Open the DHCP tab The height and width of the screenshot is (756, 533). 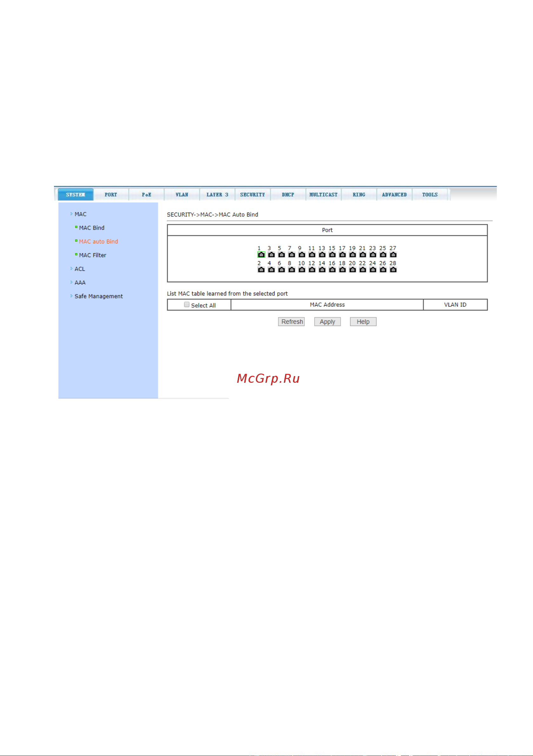[x=288, y=195]
